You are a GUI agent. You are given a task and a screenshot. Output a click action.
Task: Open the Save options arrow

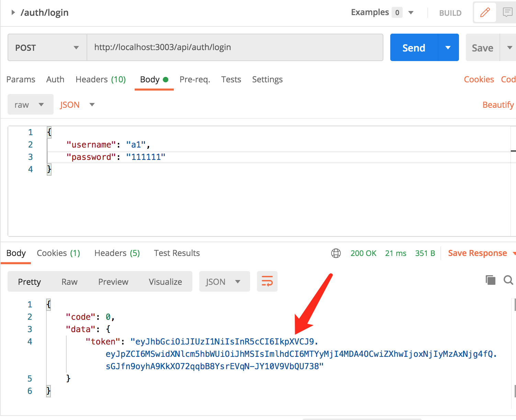coord(509,48)
